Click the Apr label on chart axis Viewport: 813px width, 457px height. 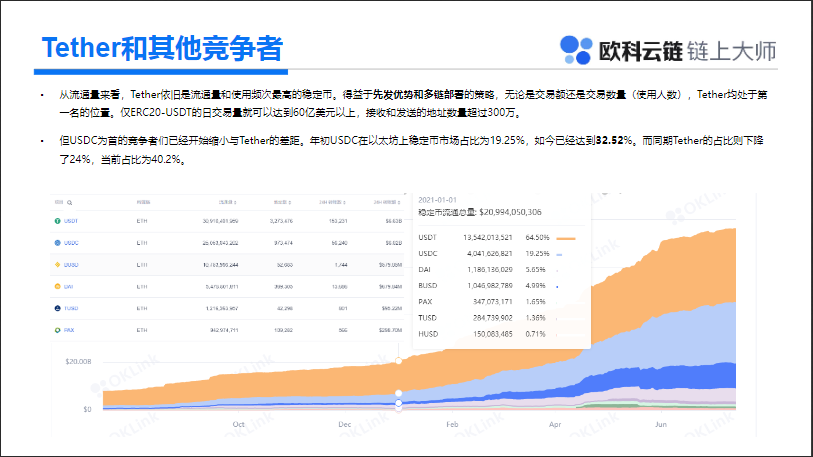tap(555, 424)
